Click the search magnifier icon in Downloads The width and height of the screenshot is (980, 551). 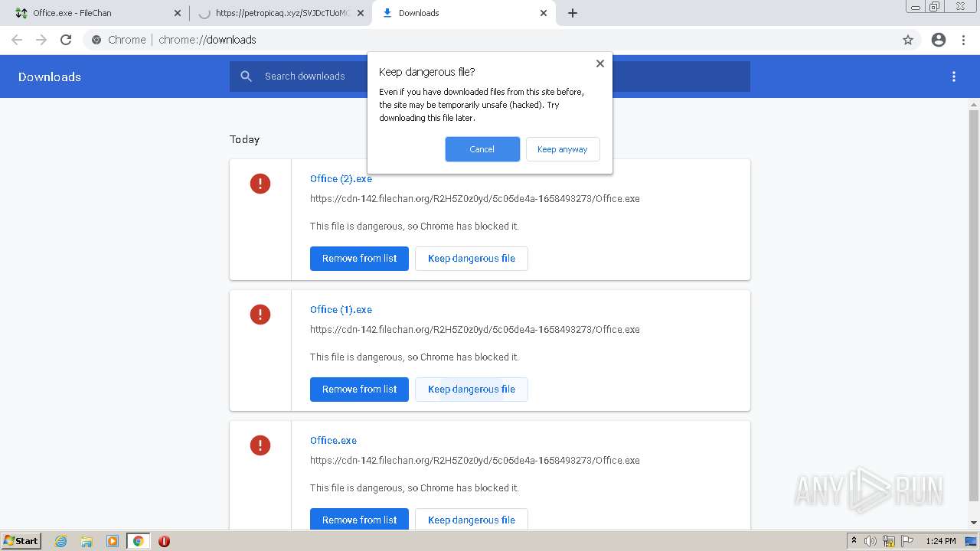[x=247, y=77]
